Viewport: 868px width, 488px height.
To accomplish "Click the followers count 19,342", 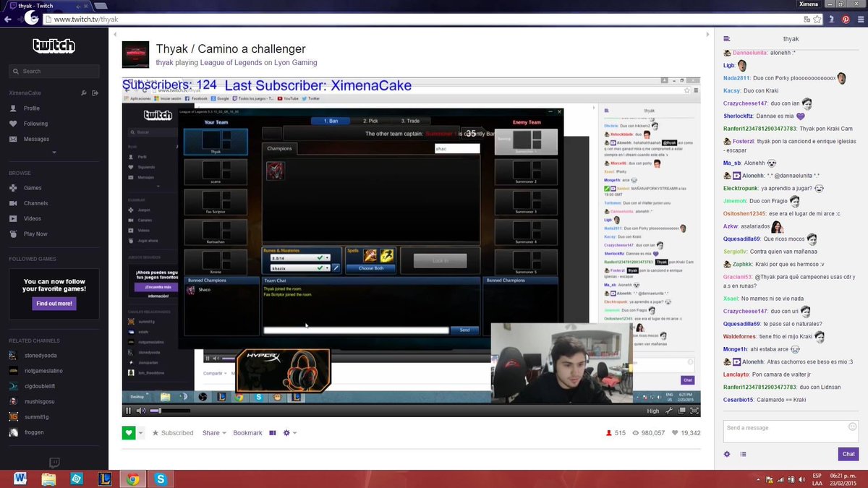I will (686, 433).
